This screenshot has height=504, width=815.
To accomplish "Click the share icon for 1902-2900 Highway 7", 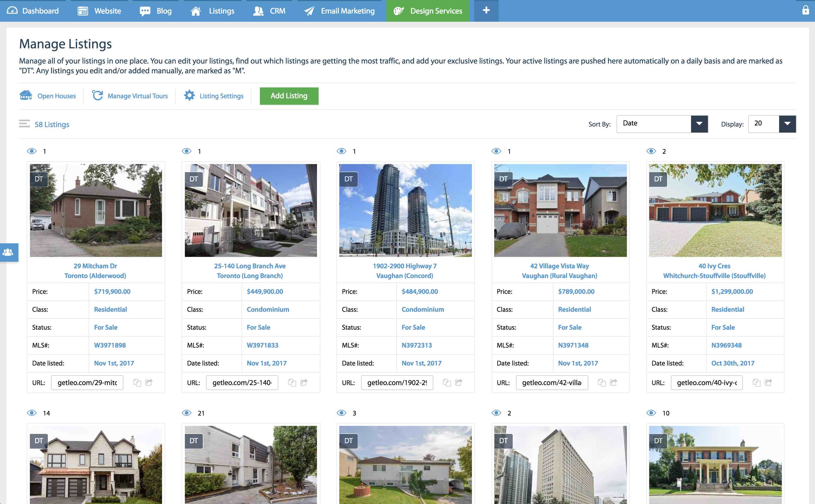I will [459, 382].
